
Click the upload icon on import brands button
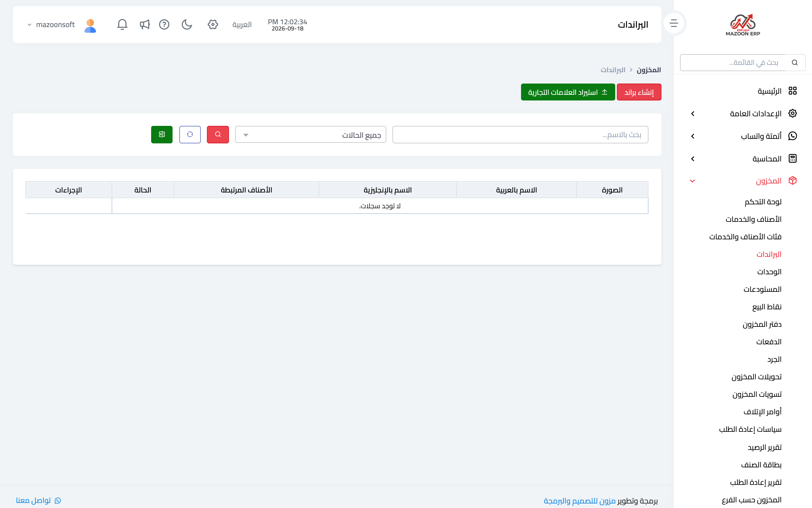click(x=605, y=92)
